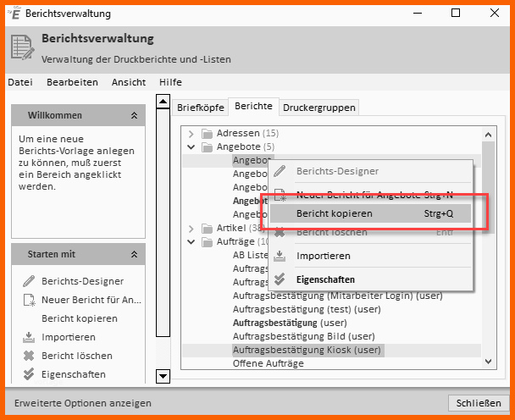Select Bericht kopieren in the context menu
The width and height of the screenshot is (515, 420).
click(334, 213)
